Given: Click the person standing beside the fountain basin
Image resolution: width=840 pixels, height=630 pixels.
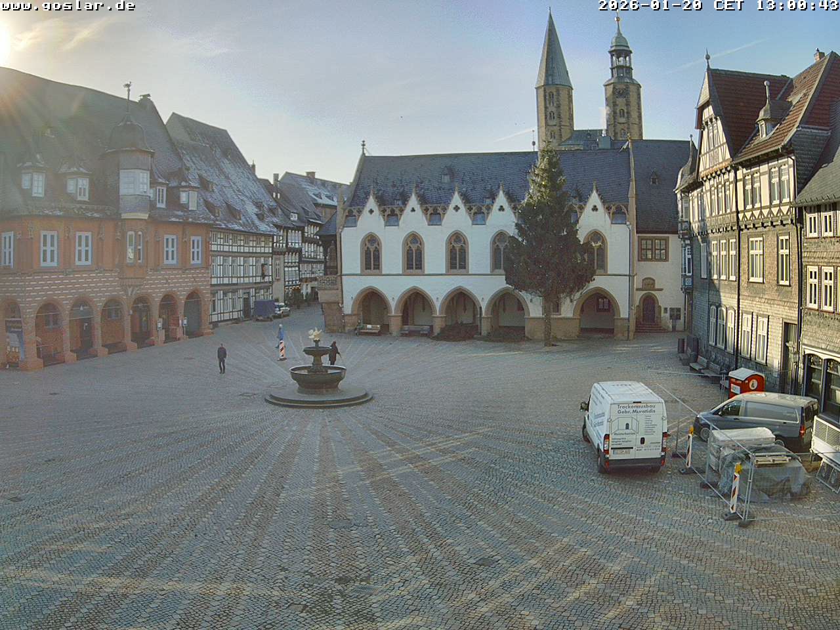Looking at the screenshot, I should tap(334, 352).
